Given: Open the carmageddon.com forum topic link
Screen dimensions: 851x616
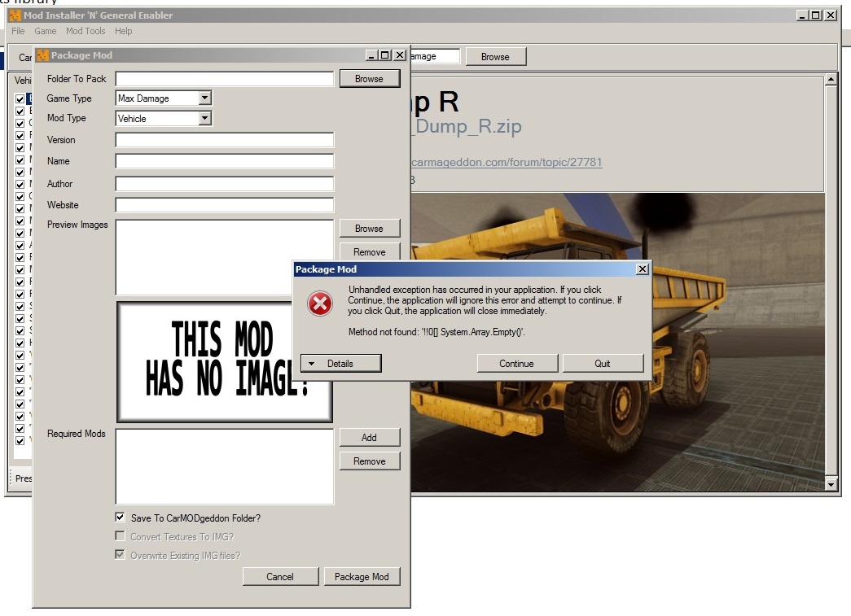Looking at the screenshot, I should tap(505, 162).
